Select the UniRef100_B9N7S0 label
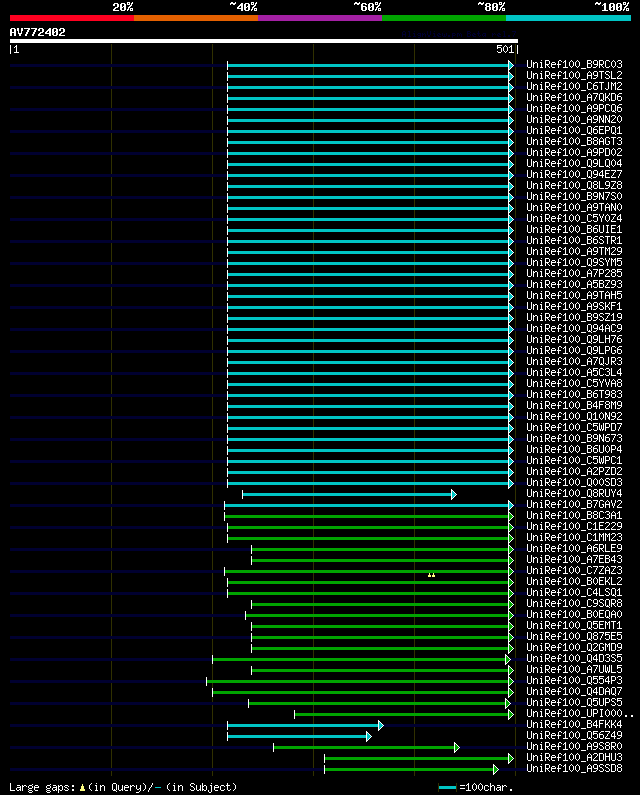The image size is (640, 795). click(574, 196)
